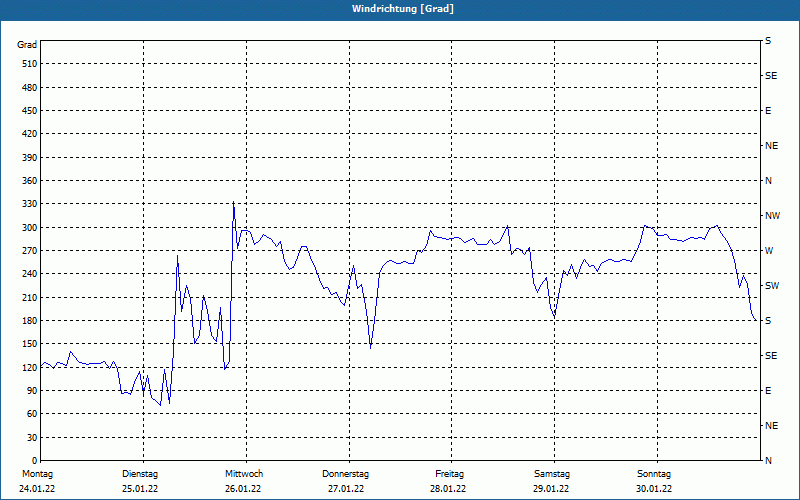
Task: Select the Samstag day label
Action: [x=552, y=474]
